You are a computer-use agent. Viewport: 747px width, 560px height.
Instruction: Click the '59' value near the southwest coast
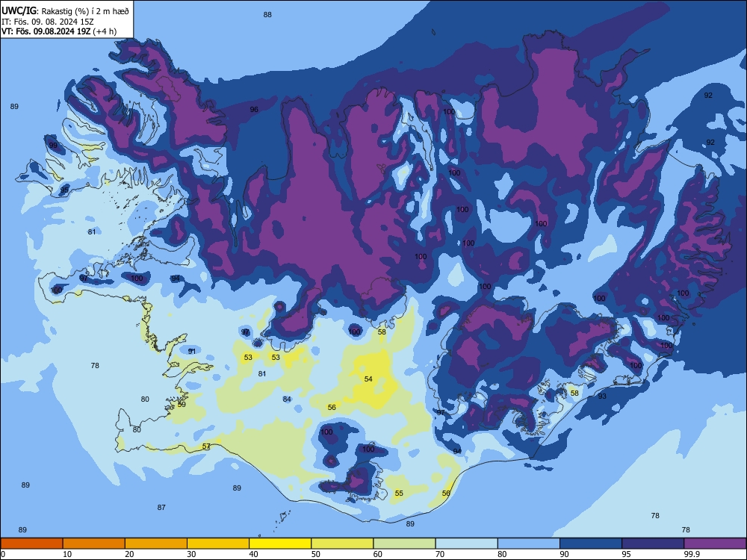pyautogui.click(x=182, y=404)
